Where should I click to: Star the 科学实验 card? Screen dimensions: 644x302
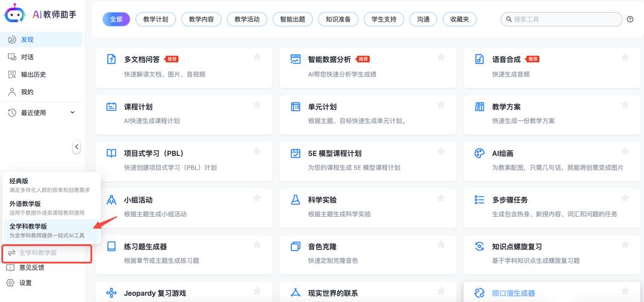click(x=441, y=198)
